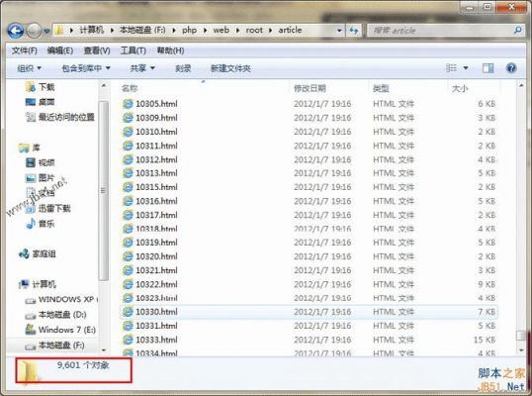The image size is (532, 396).
Task: Open the 组织 dropdown in toolbar
Action: pyautogui.click(x=30, y=68)
